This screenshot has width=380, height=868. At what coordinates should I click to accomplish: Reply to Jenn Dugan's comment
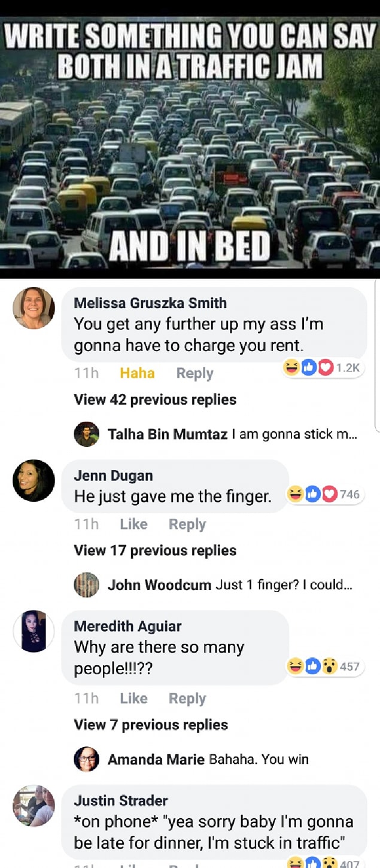pyautogui.click(x=187, y=524)
